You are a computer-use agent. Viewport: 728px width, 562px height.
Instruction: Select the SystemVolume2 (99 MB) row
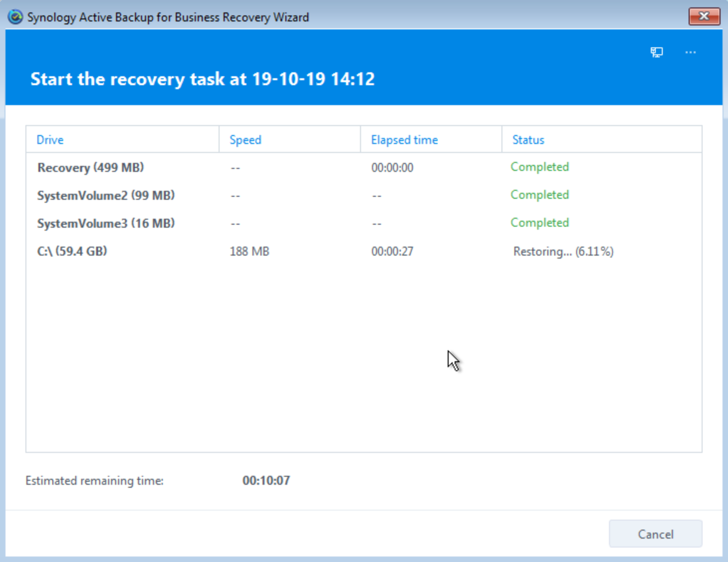coord(364,195)
